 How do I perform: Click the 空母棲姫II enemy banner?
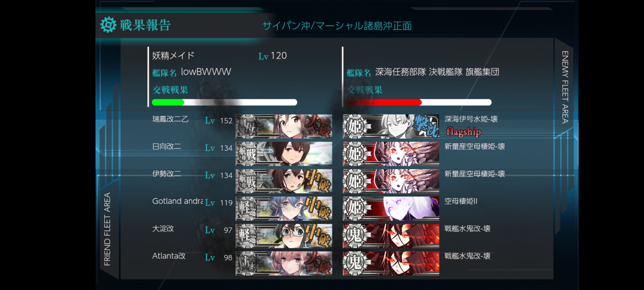[x=391, y=209]
